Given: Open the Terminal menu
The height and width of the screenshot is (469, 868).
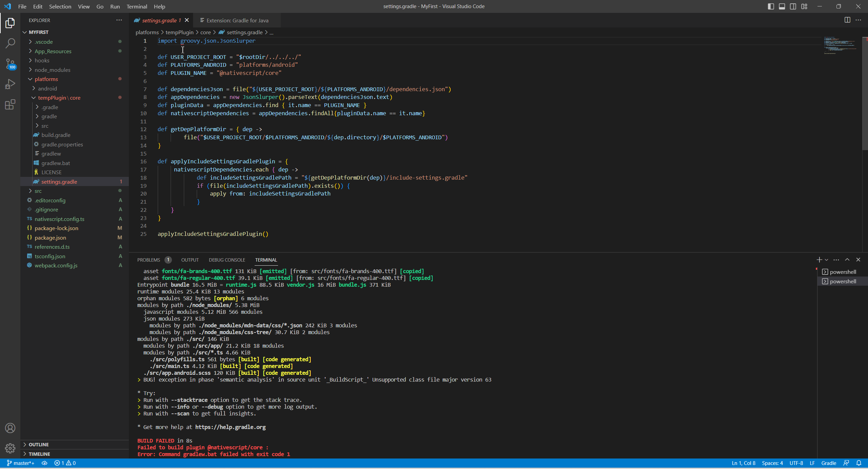Looking at the screenshot, I should [137, 6].
